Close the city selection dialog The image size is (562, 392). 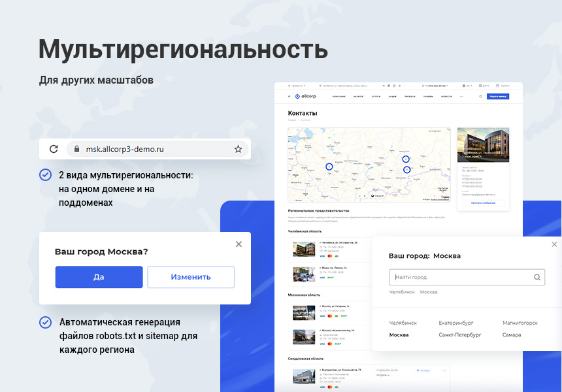pos(554,244)
